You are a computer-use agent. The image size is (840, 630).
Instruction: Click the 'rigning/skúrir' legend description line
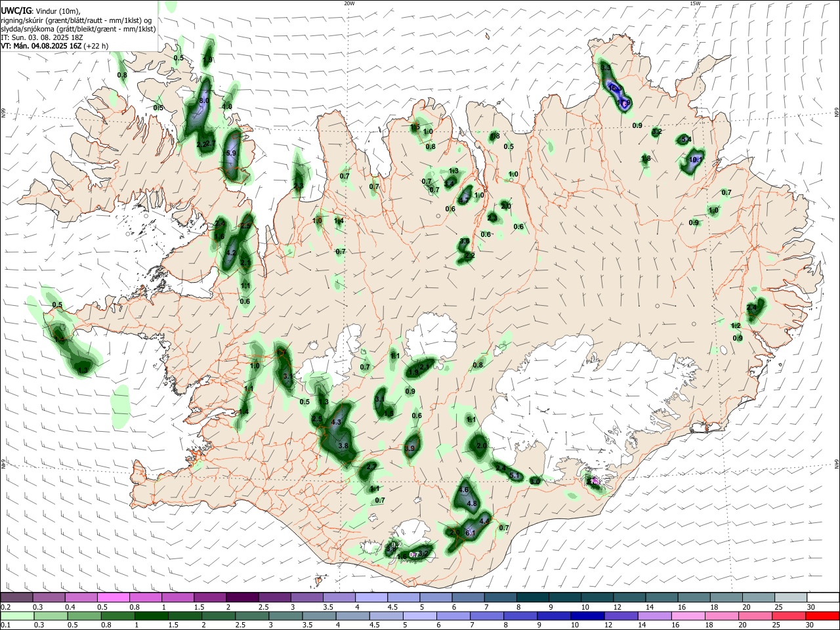click(76, 20)
